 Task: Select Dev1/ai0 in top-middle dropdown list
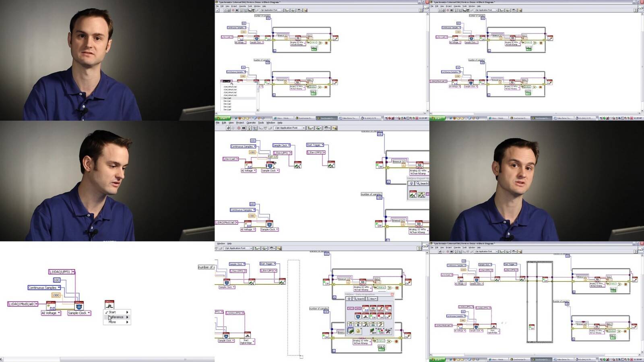(x=238, y=98)
